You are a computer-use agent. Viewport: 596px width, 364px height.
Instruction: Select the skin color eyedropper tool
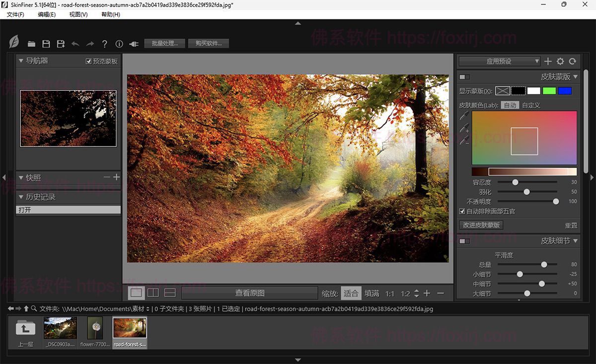(x=464, y=116)
